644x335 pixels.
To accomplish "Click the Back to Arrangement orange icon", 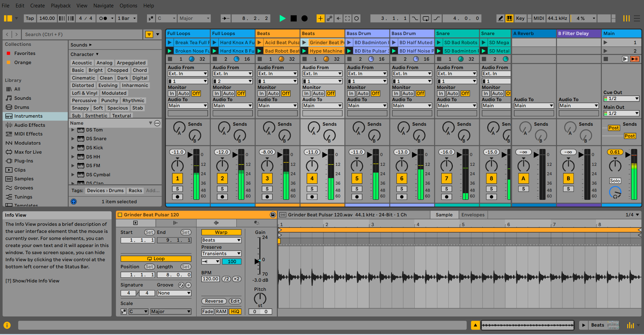I will click(635, 59).
